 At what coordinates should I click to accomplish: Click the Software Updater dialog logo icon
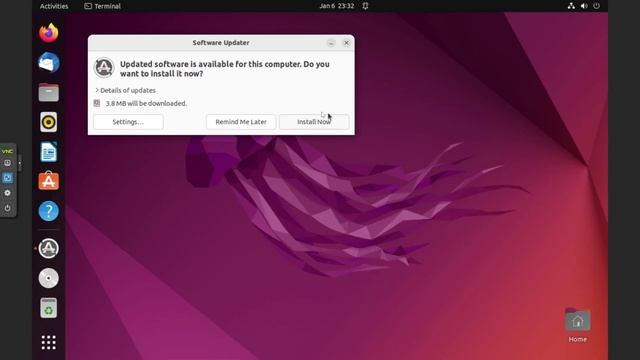[104, 67]
